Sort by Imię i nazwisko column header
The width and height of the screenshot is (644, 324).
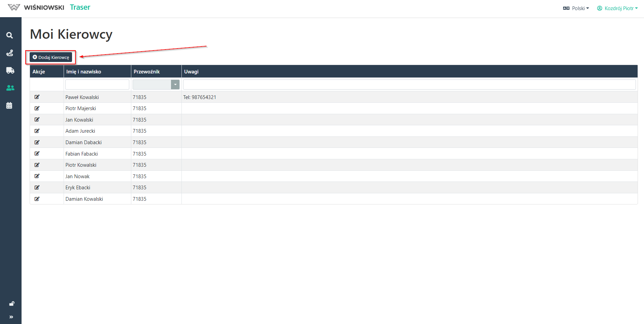tap(83, 72)
